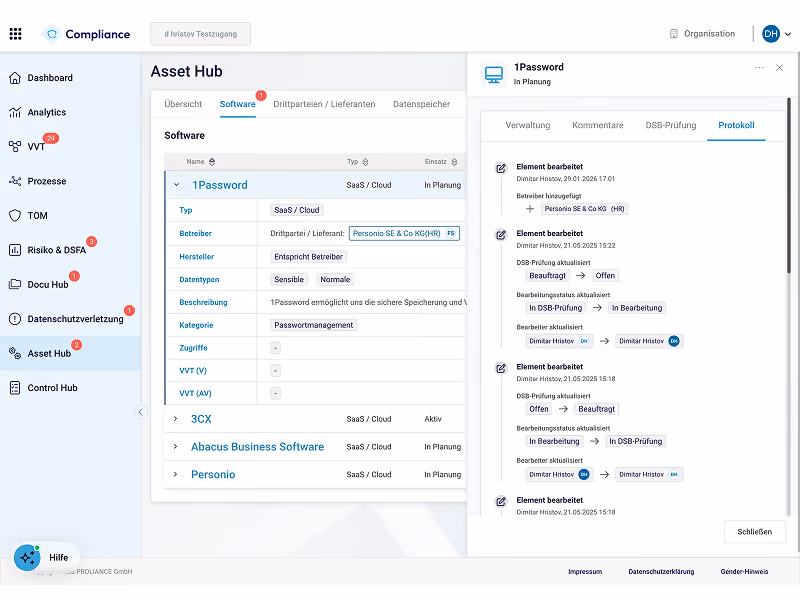Open the Verwaltung tab in the panel
Screen dimensions: 800x600
tap(528, 126)
